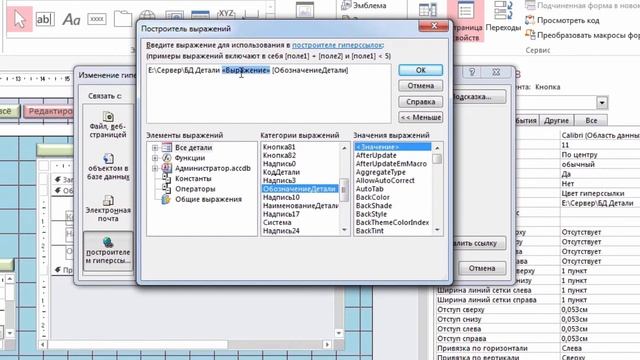Select Операторы in expression elements

click(x=195, y=189)
